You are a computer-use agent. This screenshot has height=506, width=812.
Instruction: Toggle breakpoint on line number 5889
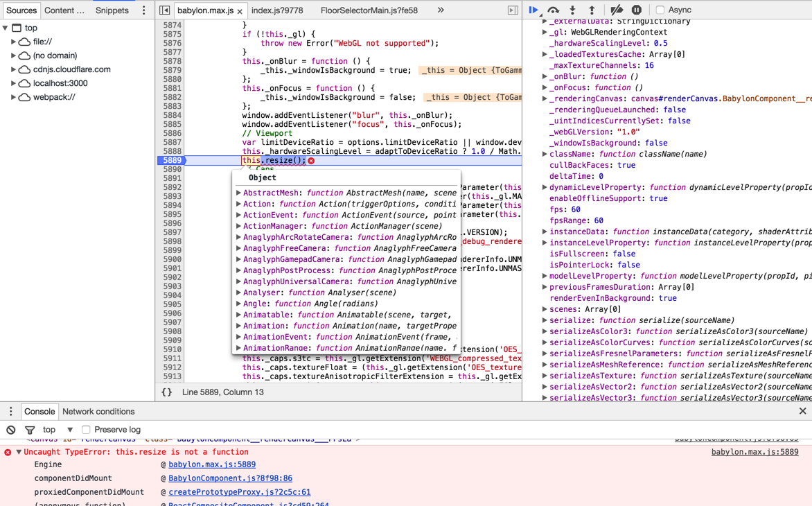click(172, 161)
